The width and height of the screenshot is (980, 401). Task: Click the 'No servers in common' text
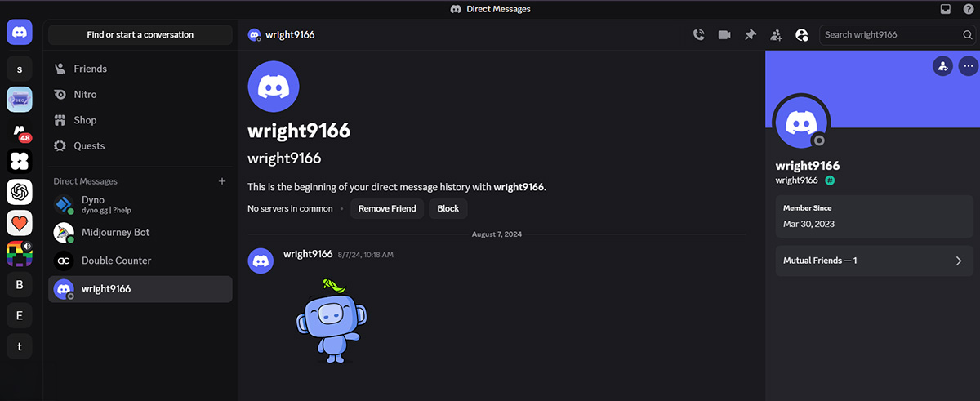tap(290, 209)
